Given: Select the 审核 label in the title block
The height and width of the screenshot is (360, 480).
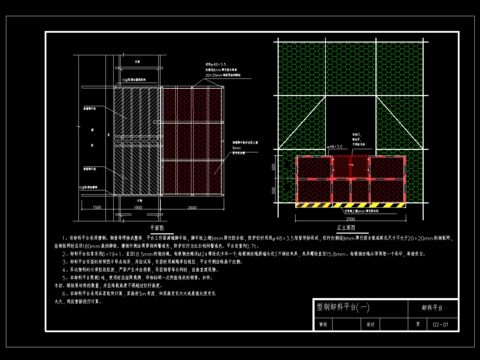Looking at the screenshot, I should (323, 324).
